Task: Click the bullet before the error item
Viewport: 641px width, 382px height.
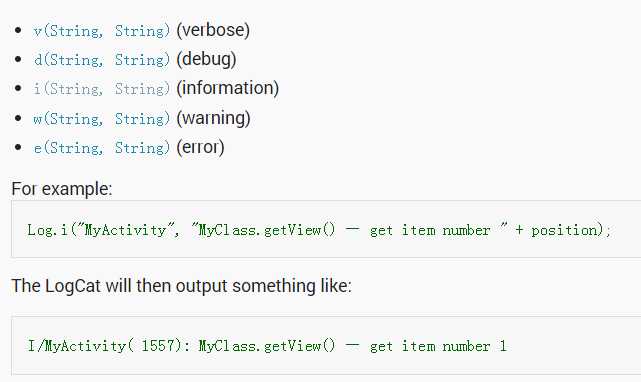Action: point(18,147)
